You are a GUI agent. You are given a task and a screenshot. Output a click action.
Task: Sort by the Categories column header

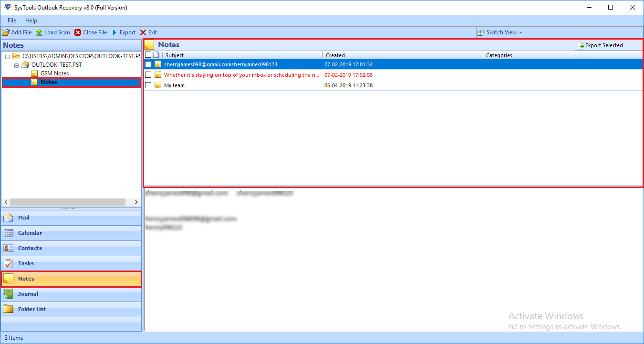pyautogui.click(x=563, y=55)
